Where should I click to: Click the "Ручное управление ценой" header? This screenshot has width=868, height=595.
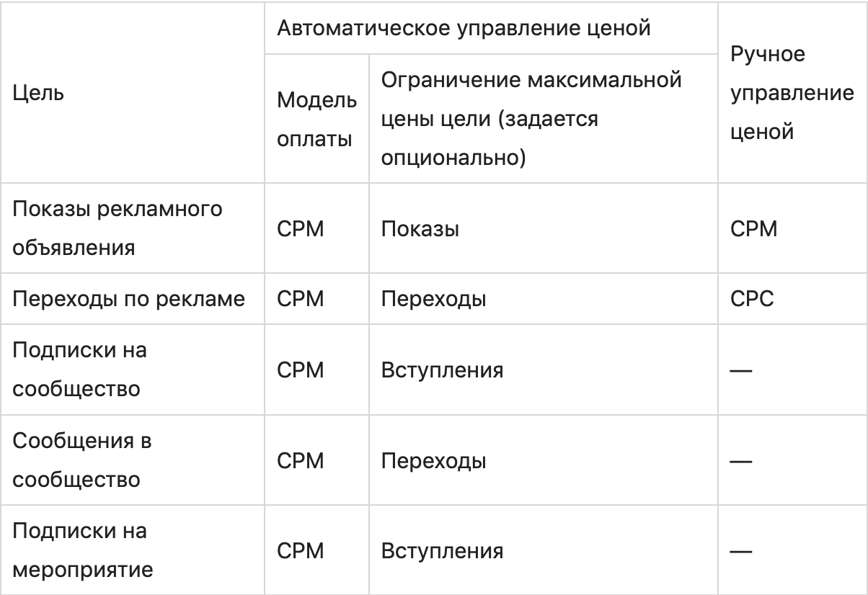click(792, 94)
